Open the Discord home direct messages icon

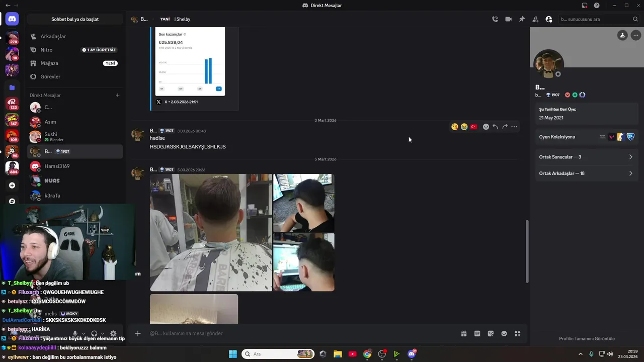coord(12,19)
